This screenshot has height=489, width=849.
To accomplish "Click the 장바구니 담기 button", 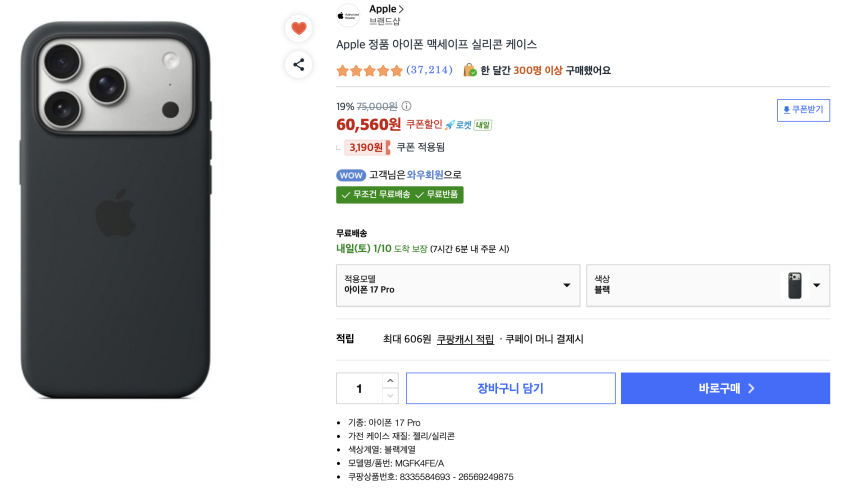I will click(510, 388).
